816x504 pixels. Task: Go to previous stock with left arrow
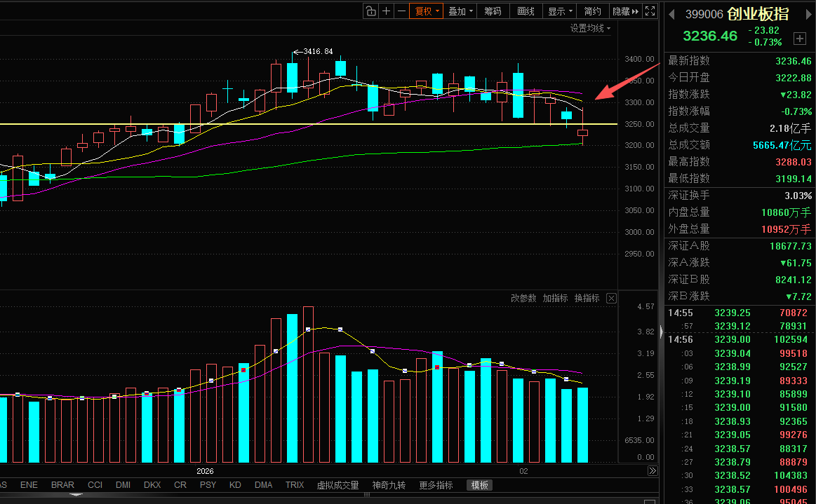[672, 15]
